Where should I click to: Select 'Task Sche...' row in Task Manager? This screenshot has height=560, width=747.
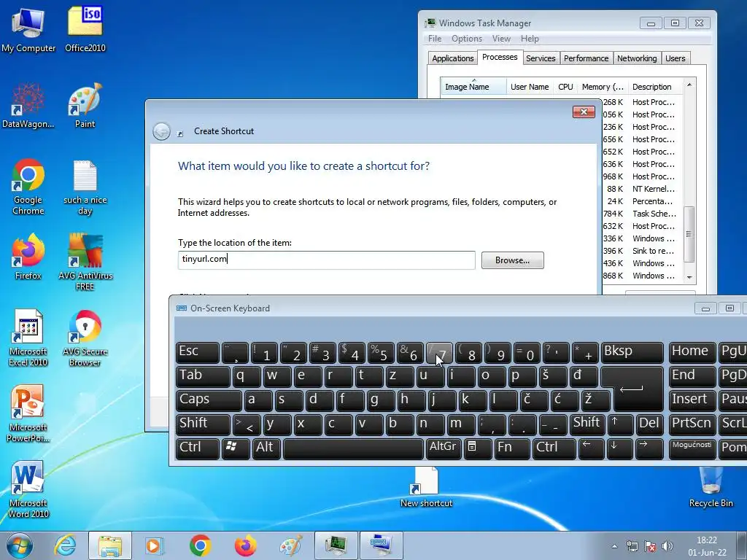click(x=654, y=214)
